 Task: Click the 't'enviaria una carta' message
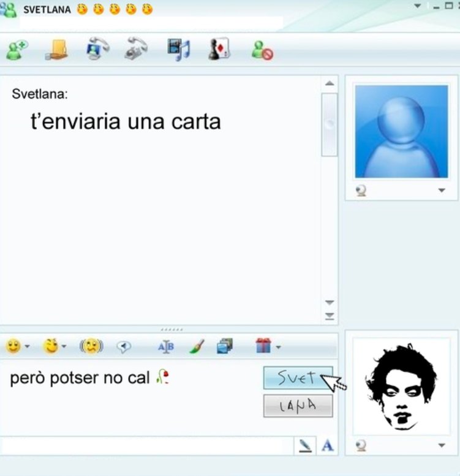point(126,122)
